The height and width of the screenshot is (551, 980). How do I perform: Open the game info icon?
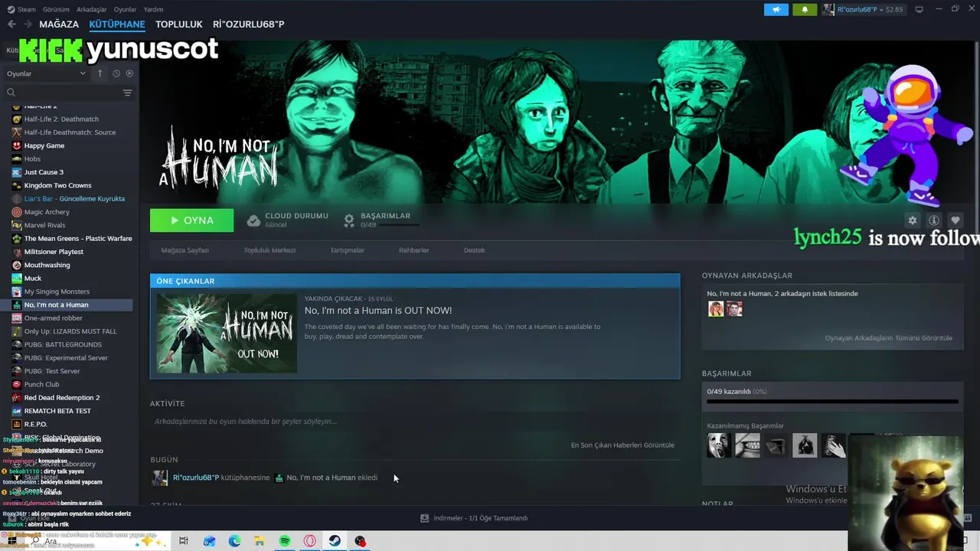(x=933, y=220)
